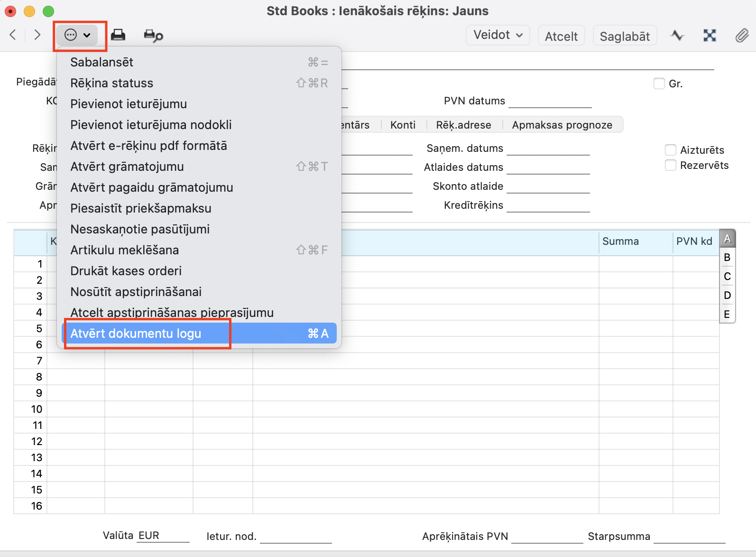
Task: Click the printer icon in toolbar
Action: (x=118, y=35)
